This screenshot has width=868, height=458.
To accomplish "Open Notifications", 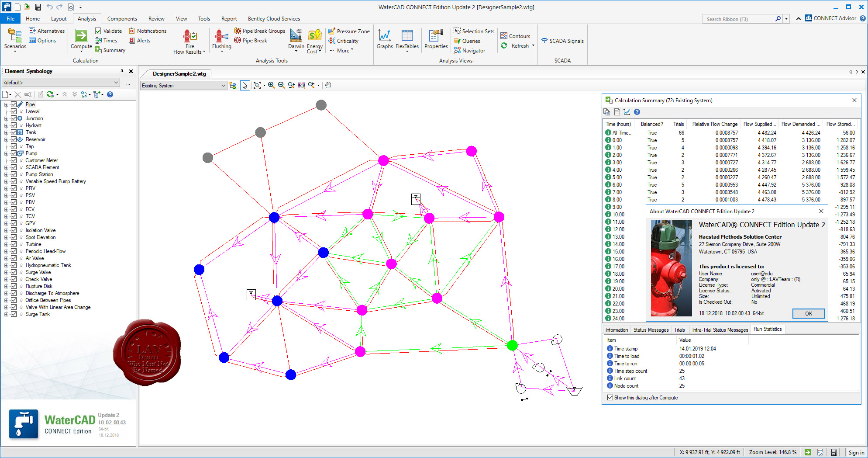I will point(148,31).
